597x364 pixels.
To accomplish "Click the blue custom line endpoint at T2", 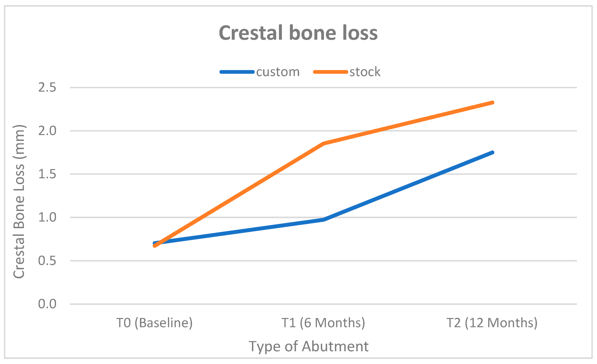I will [x=492, y=153].
